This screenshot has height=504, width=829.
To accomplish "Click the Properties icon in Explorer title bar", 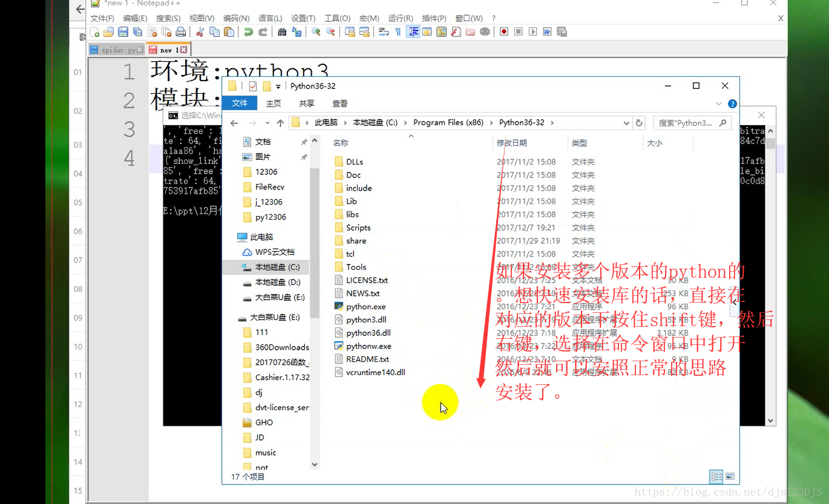I will pos(253,86).
